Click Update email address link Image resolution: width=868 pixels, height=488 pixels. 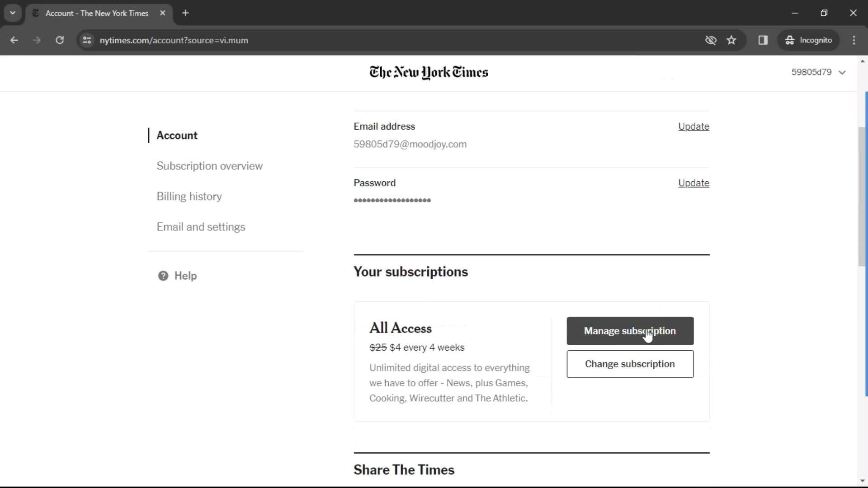[x=694, y=127]
